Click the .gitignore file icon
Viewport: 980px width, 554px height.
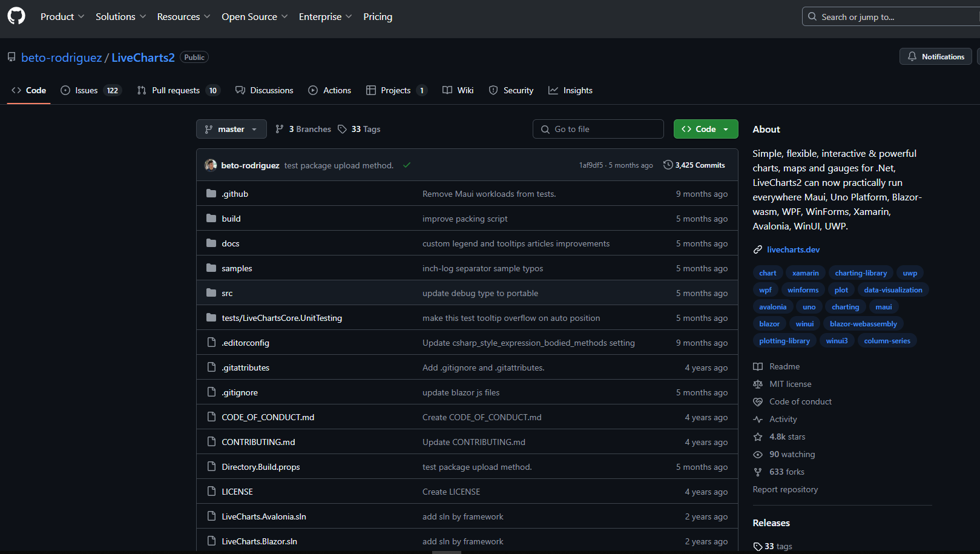211,392
